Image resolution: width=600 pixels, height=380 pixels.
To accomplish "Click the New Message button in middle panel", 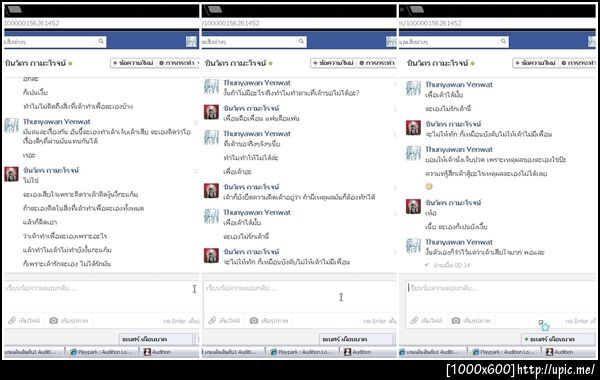I will 333,63.
